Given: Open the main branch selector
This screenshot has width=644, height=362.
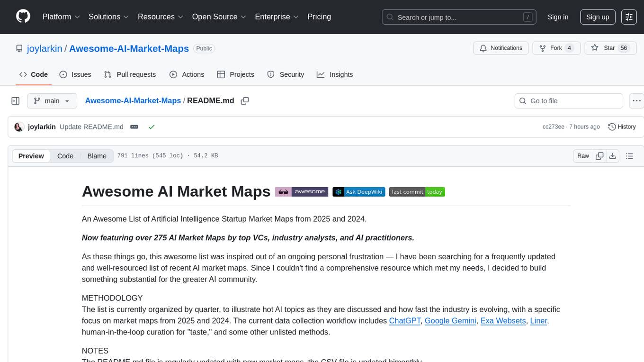Looking at the screenshot, I should [52, 101].
